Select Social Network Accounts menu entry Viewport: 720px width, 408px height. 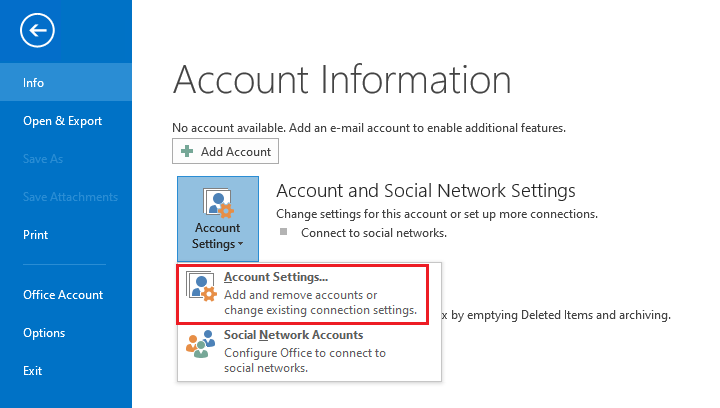point(309,352)
